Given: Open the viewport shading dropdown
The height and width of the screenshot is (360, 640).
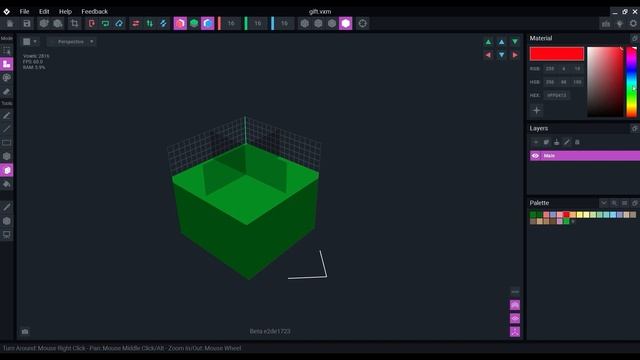Looking at the screenshot, I should 30,42.
